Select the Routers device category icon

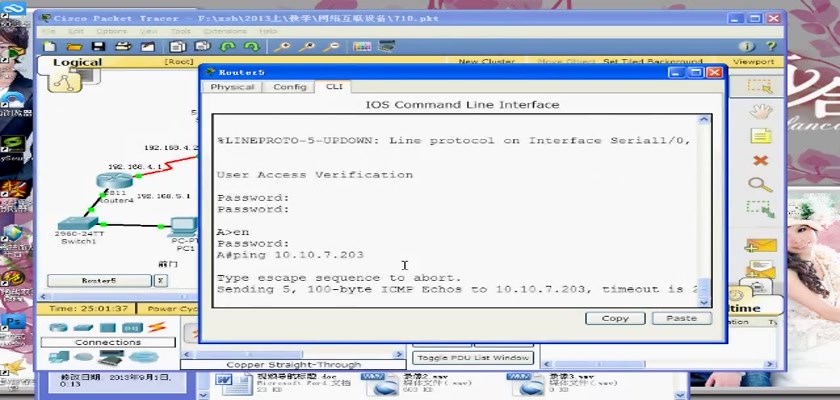pyautogui.click(x=58, y=327)
